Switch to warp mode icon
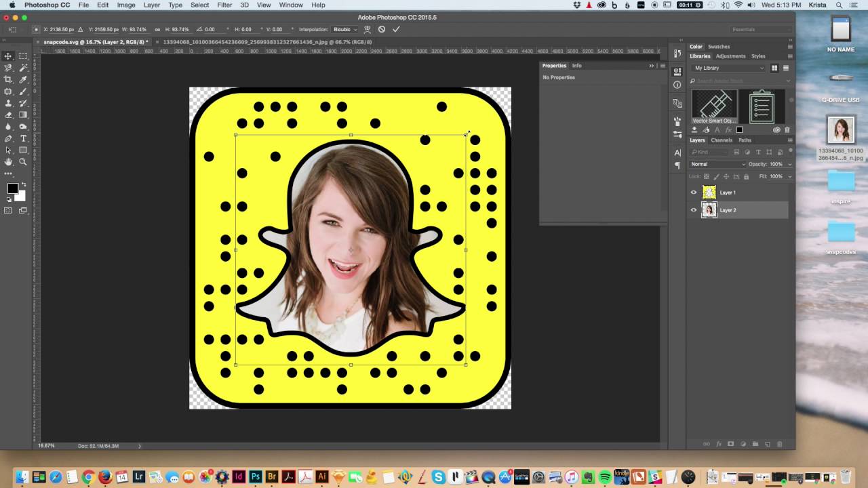Screen dimensions: 868x488 point(367,29)
